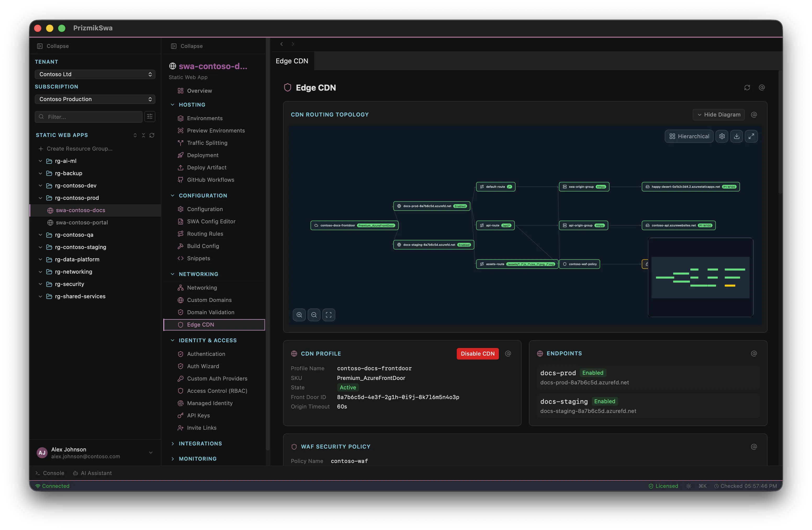The image size is (812, 530).
Task: Expand topology to fullscreen view
Action: point(751,136)
